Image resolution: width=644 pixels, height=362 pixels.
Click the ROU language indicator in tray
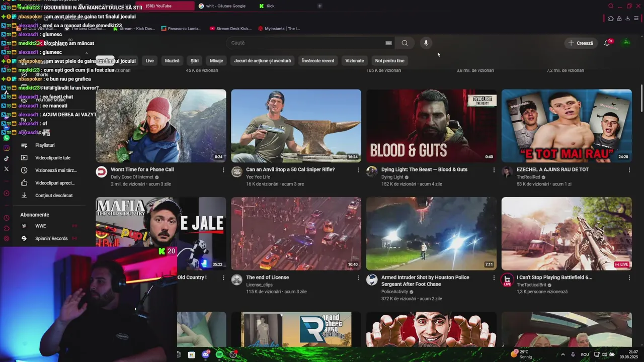pyautogui.click(x=585, y=354)
